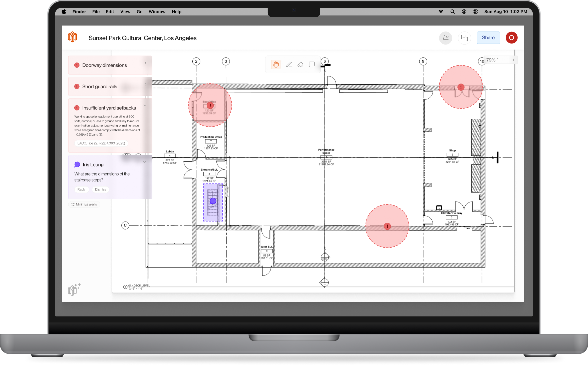Viewport: 588px width, 366px height.
Task: Expand the Short guard rails alert
Action: click(x=145, y=84)
